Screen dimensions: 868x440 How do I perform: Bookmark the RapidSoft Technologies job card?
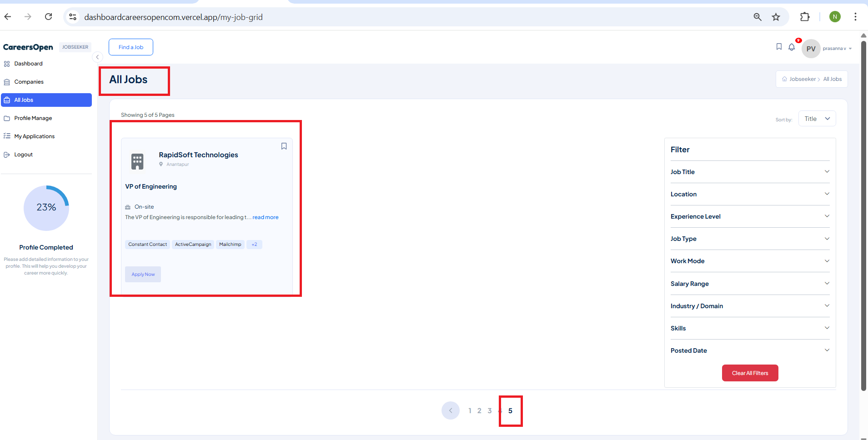coord(284,146)
